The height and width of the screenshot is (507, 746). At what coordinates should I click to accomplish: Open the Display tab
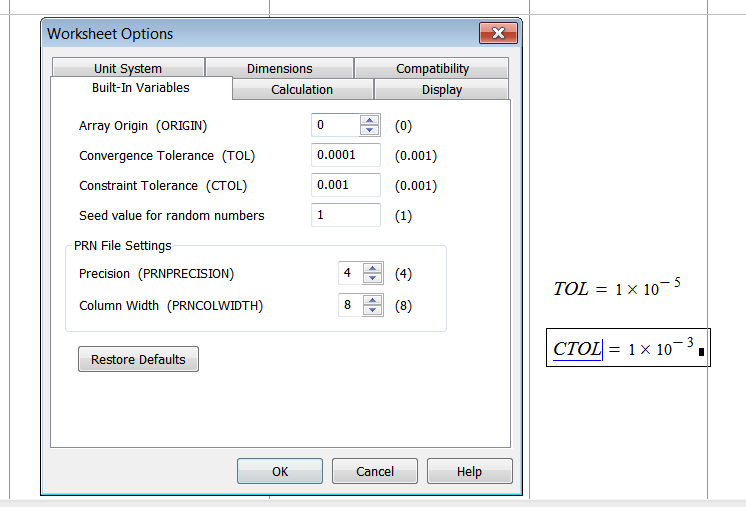tap(442, 89)
